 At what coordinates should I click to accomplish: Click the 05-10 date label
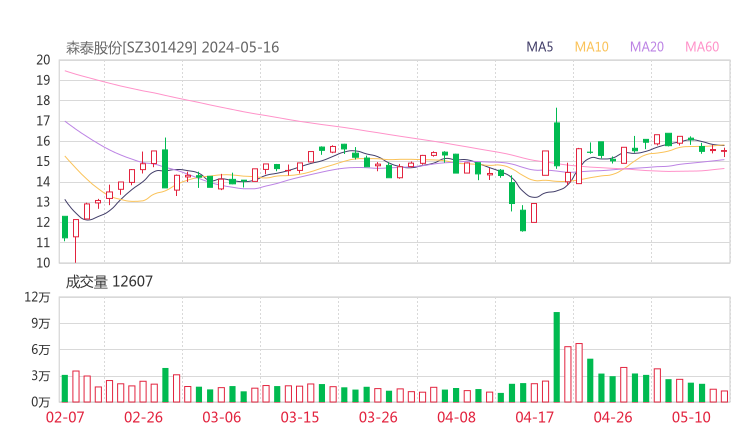coord(691,417)
